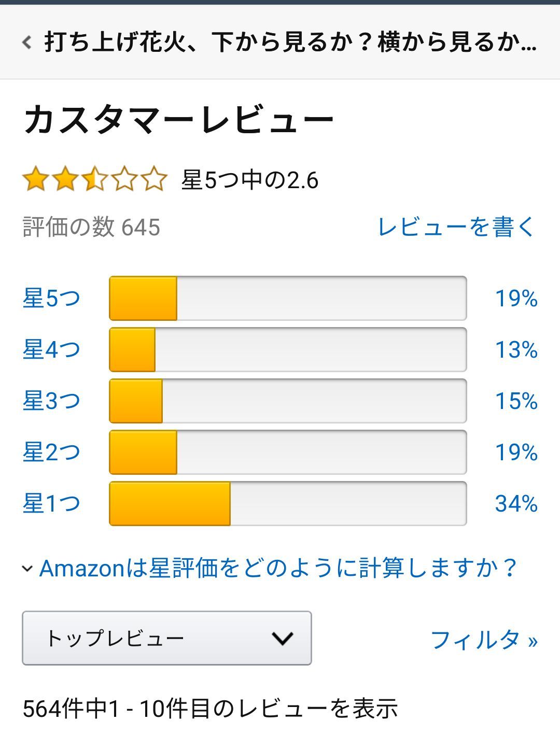Click the 星5つ rating link
560x735 pixels.
[x=51, y=298]
